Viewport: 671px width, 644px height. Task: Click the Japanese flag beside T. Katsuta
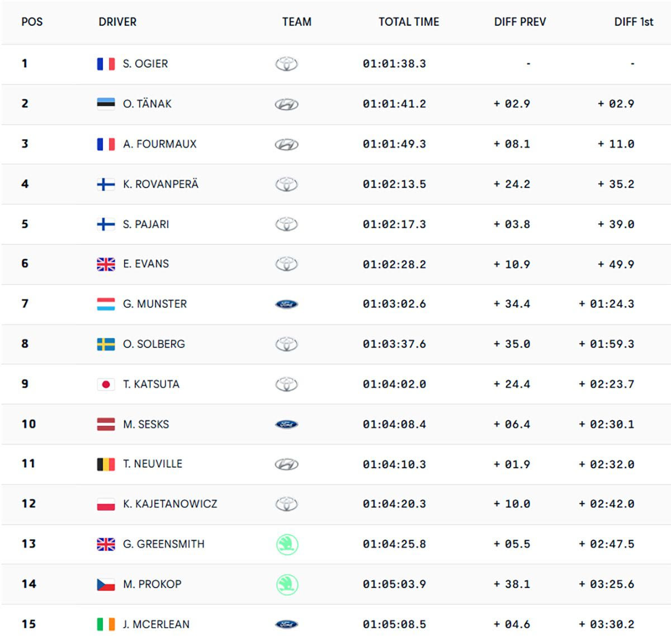pyautogui.click(x=106, y=384)
